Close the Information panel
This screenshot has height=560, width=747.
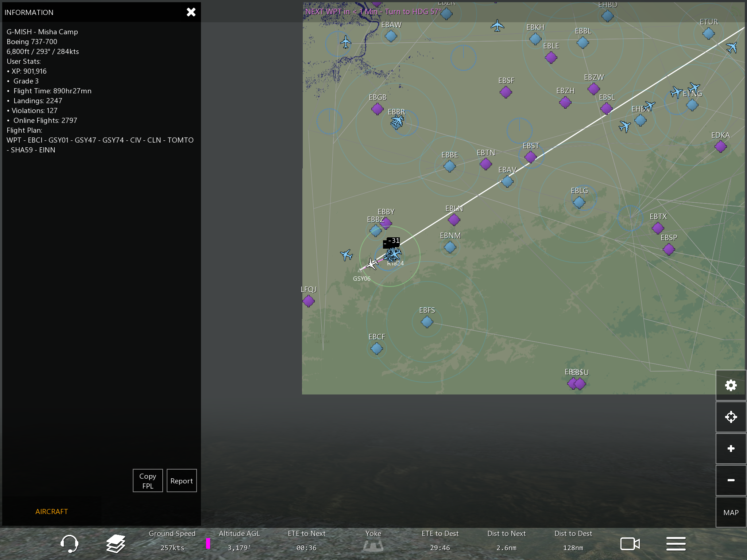[x=191, y=12]
